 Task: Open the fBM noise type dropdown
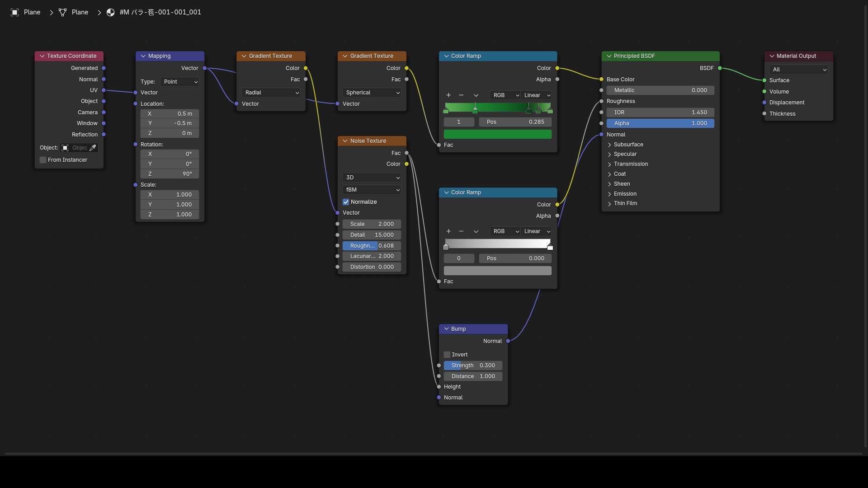[x=372, y=190]
